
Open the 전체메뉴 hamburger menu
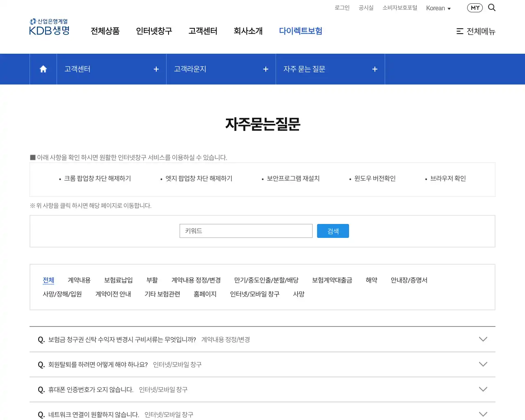[476, 32]
